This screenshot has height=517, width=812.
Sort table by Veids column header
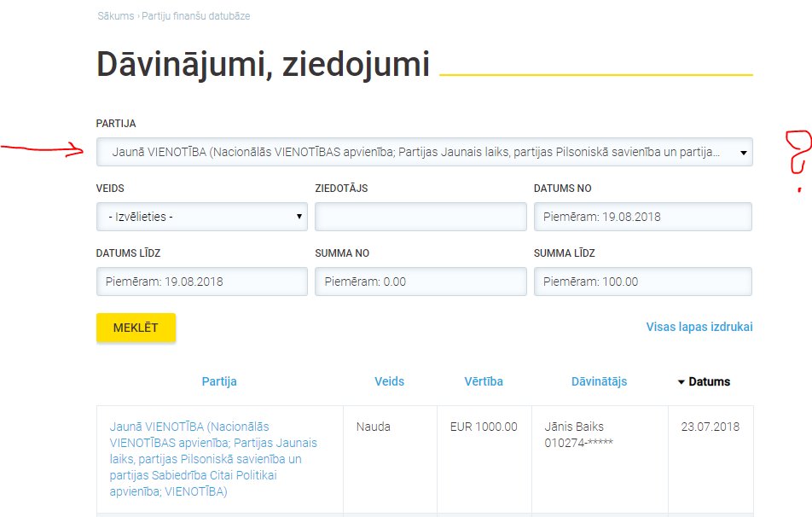389,382
